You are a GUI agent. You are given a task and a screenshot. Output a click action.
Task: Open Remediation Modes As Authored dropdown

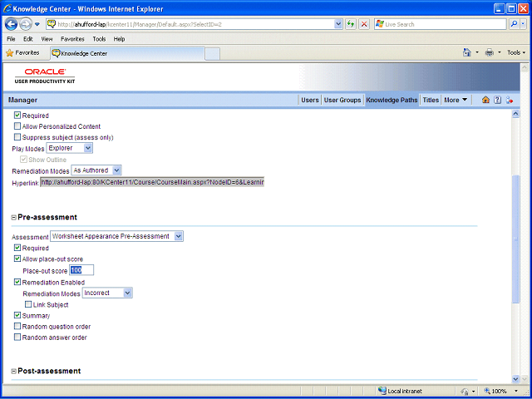(96, 170)
